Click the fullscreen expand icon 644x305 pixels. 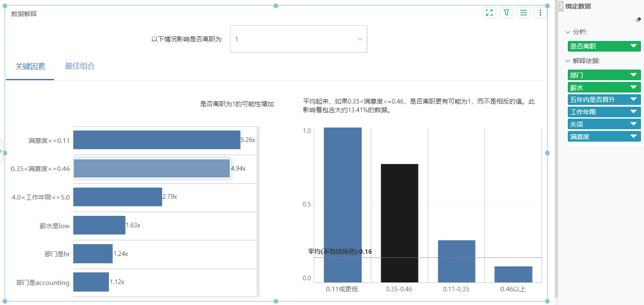[489, 12]
